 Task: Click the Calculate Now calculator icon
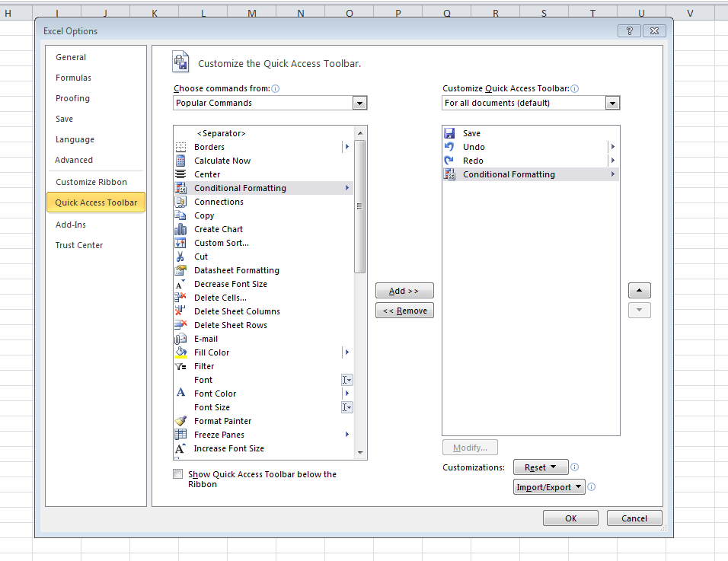[180, 161]
